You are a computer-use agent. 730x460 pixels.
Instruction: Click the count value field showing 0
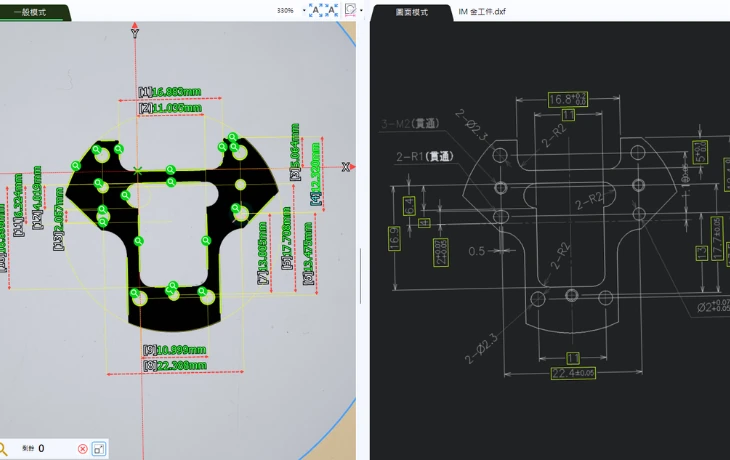[x=42, y=449]
